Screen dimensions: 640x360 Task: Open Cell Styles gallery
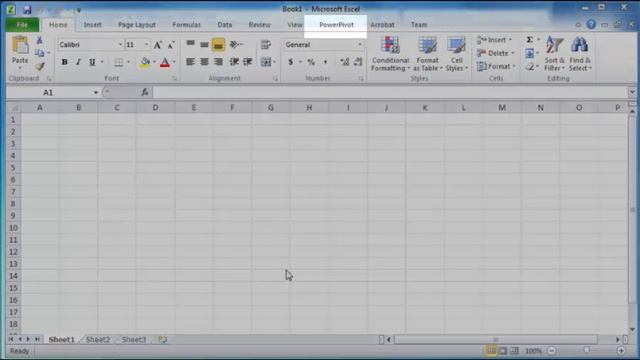(456, 54)
